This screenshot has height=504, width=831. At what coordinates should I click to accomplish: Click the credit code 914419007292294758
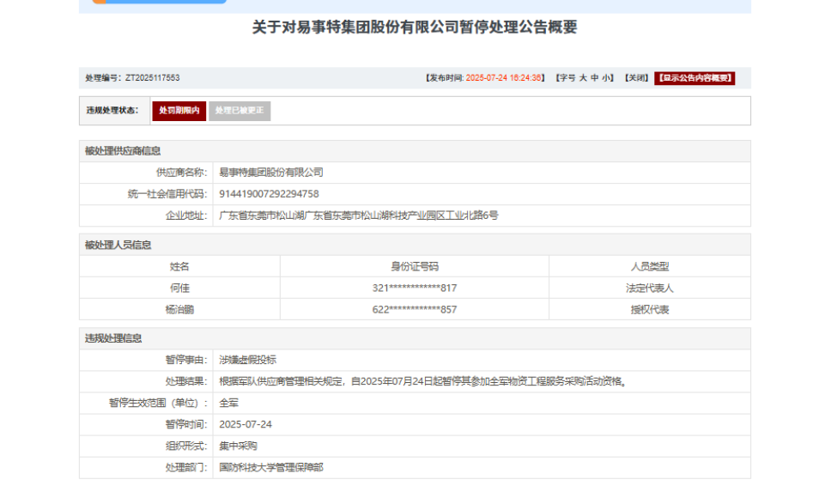click(269, 194)
